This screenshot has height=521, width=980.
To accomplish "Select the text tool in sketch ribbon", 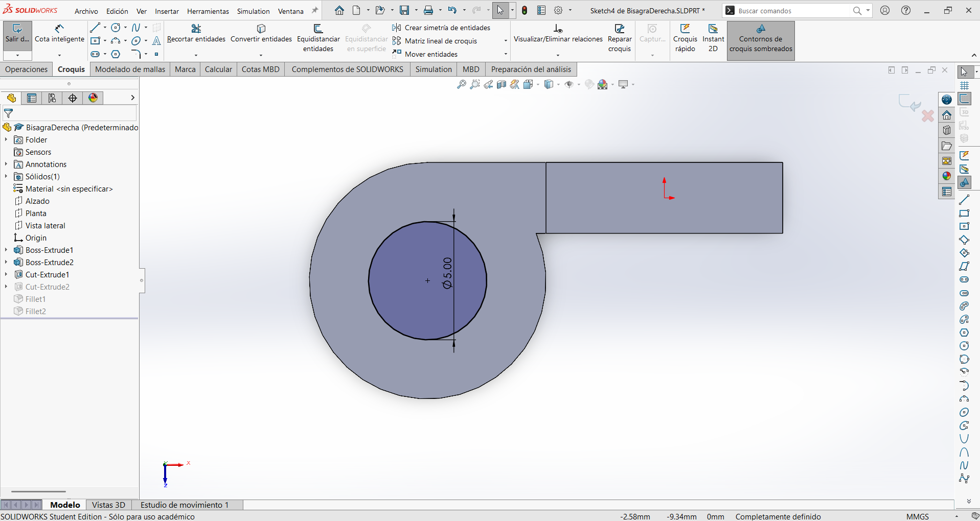I will click(x=156, y=41).
